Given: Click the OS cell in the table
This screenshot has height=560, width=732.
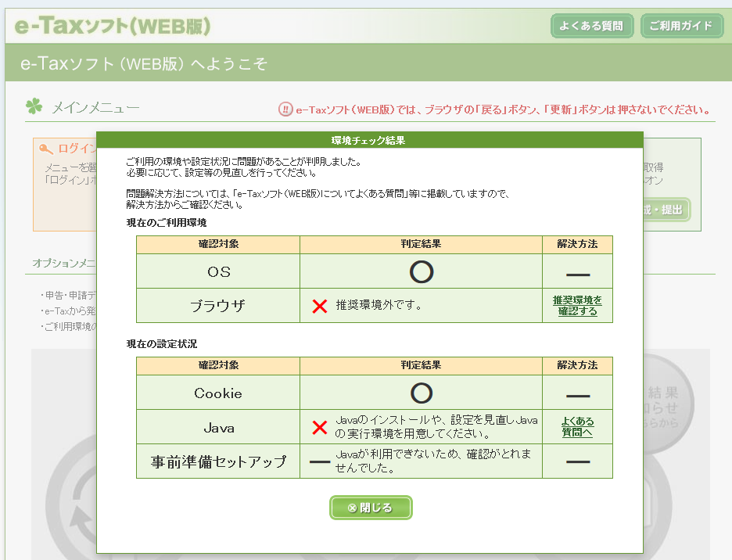Looking at the screenshot, I should click(218, 271).
